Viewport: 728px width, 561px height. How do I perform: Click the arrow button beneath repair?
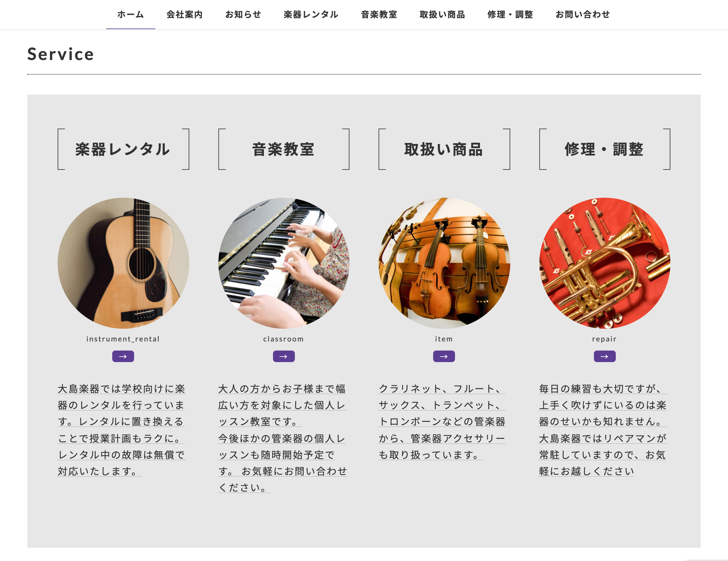point(605,356)
